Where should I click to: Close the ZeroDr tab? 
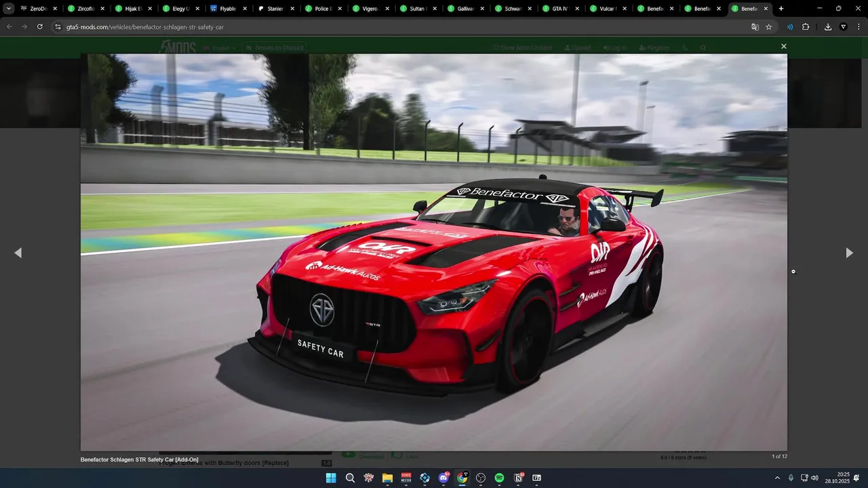(x=55, y=9)
